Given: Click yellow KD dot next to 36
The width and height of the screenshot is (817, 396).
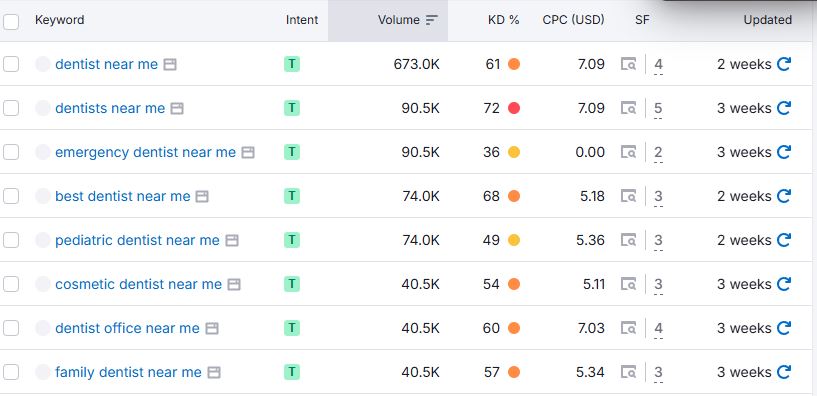Looking at the screenshot, I should [514, 152].
